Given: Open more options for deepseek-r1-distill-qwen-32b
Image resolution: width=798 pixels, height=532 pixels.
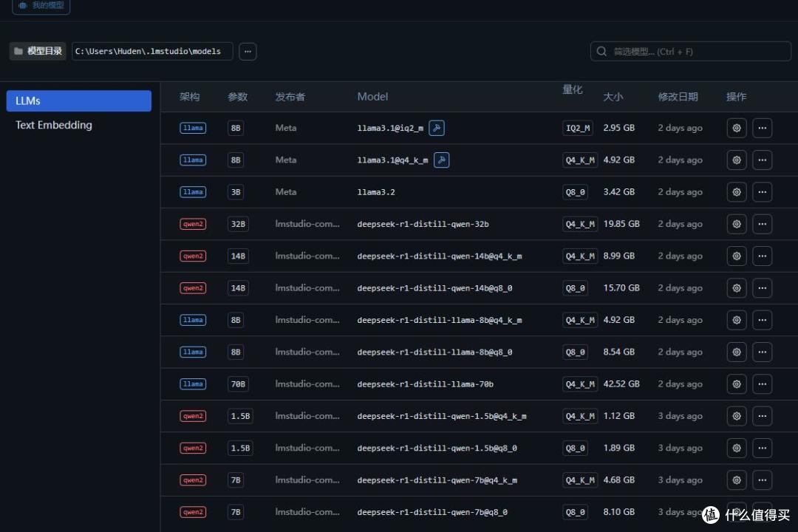Looking at the screenshot, I should (x=762, y=224).
